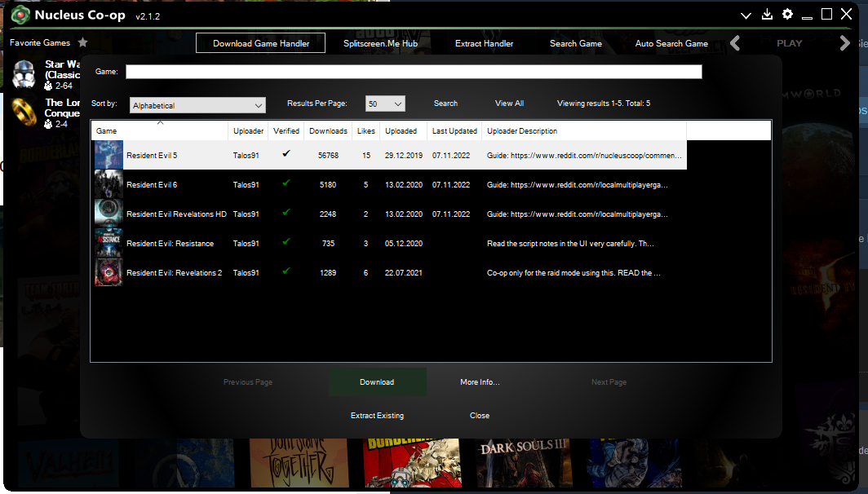Sort by Verified column header

click(x=286, y=131)
